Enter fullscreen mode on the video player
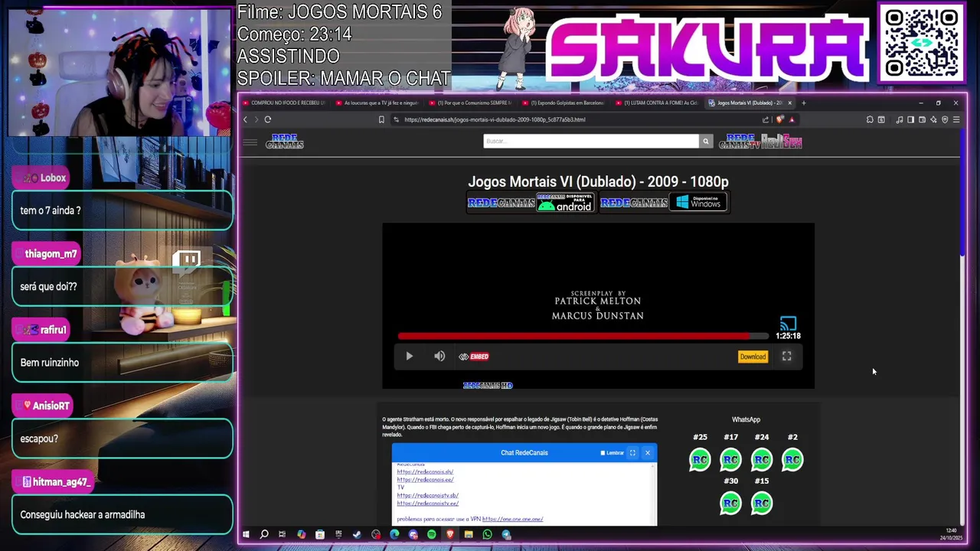 pyautogui.click(x=786, y=357)
